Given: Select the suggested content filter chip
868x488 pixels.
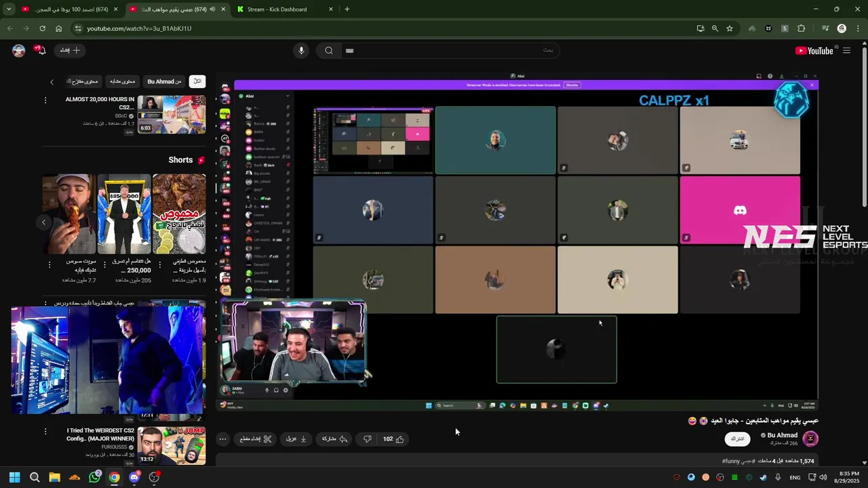Looking at the screenshot, I should click(x=83, y=81).
